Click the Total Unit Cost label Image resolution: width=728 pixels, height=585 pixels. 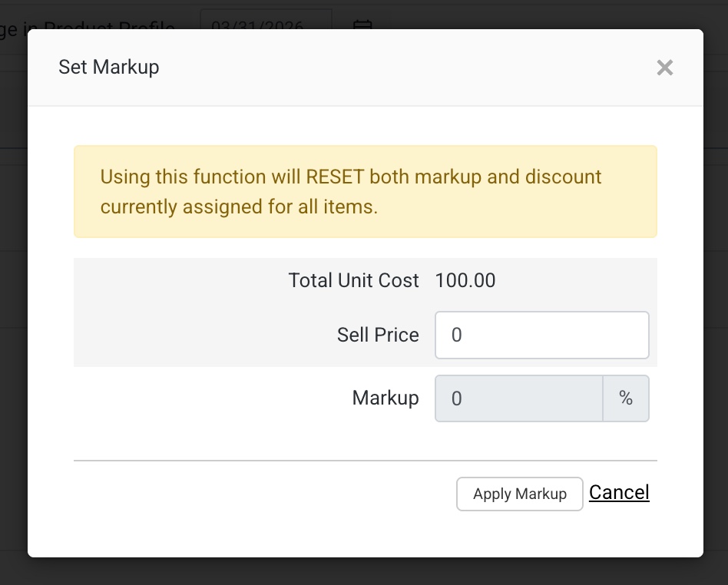coord(353,280)
